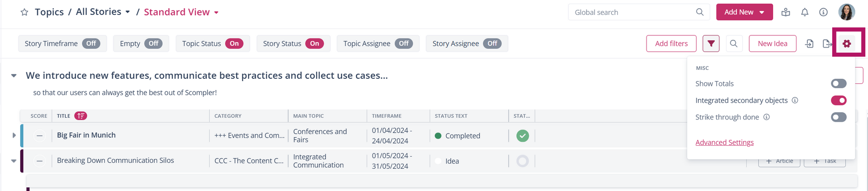Open the knowledge base book icon
Image resolution: width=868 pixels, height=191 pixels.
point(786,12)
